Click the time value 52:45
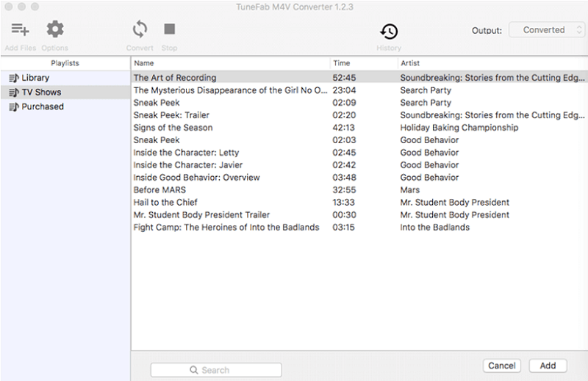The height and width of the screenshot is (381, 588). 344,78
